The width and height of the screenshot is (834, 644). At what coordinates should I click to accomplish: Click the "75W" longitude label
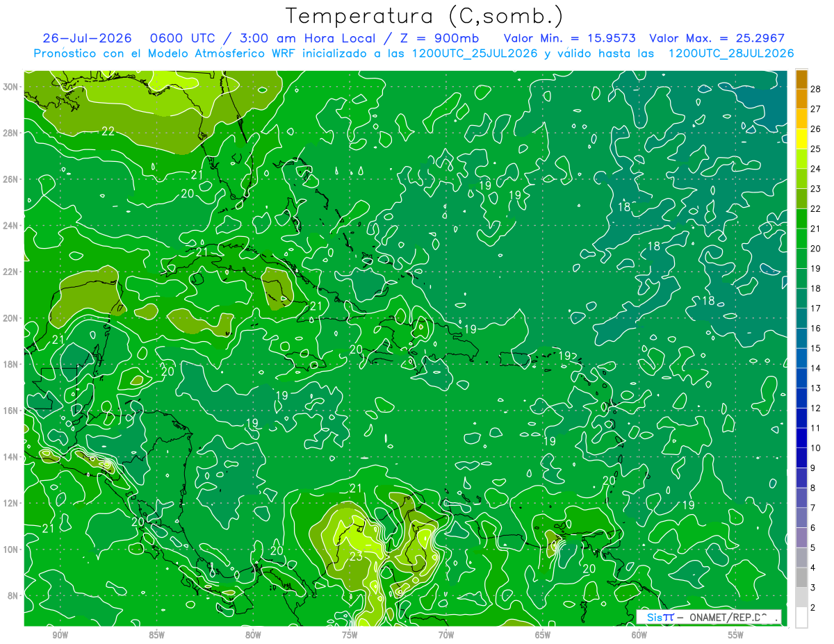(x=350, y=636)
